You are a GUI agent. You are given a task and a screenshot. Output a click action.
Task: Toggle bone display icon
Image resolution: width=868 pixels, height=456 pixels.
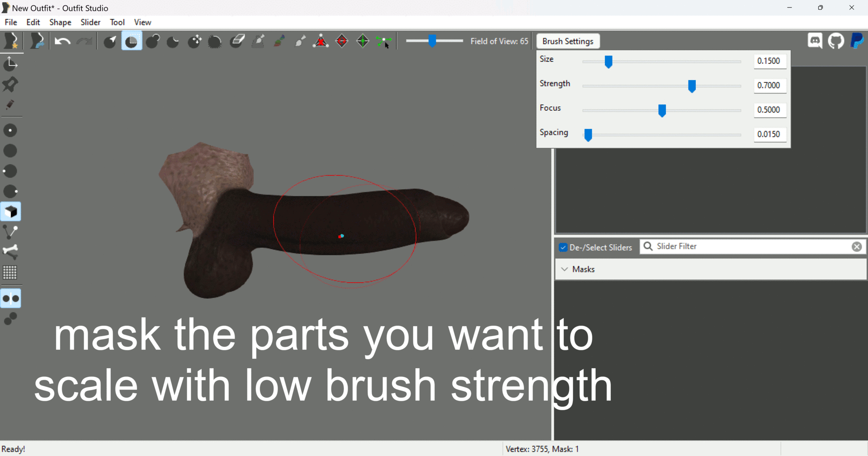coord(10,252)
